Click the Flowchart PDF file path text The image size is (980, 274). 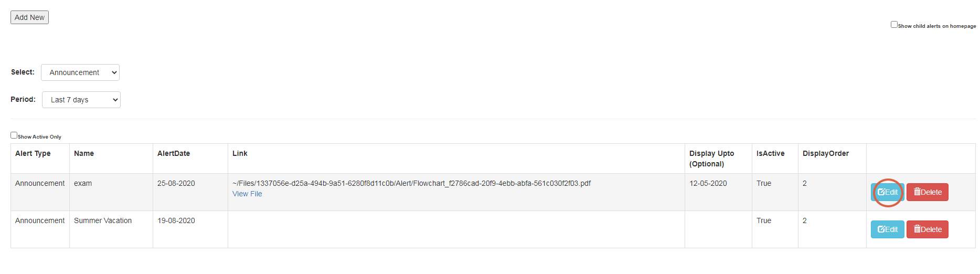411,183
